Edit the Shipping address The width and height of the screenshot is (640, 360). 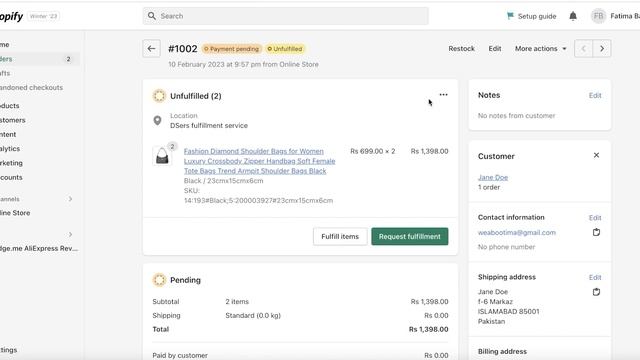click(x=595, y=278)
